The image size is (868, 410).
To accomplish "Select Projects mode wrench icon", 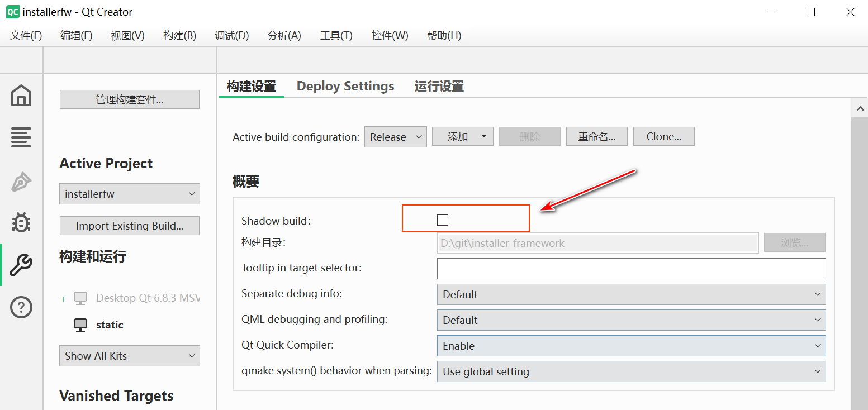I will [x=21, y=265].
